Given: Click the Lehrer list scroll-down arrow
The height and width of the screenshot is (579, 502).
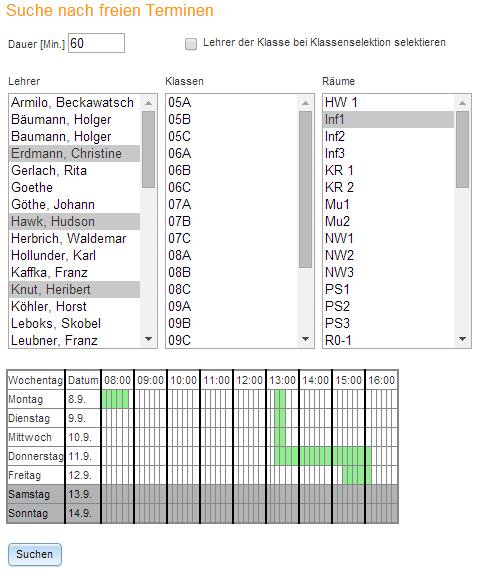Looking at the screenshot, I should [x=148, y=339].
